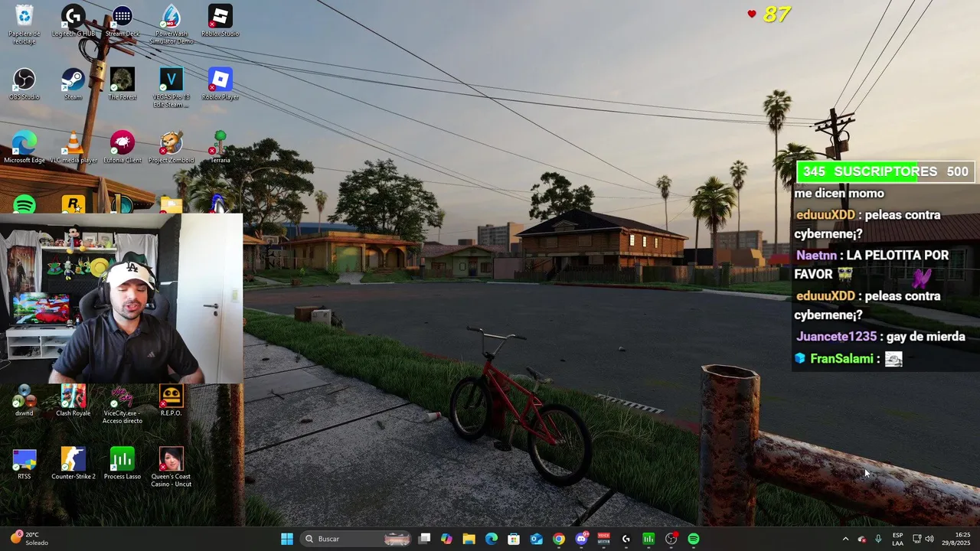Click the webcam overlay showing the streamer

121,298
